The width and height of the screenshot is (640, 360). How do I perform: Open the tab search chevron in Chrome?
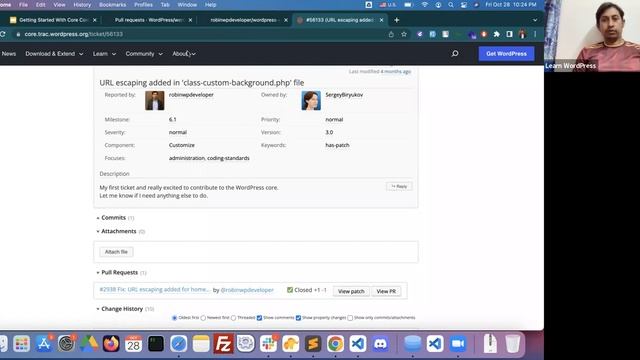[535, 20]
